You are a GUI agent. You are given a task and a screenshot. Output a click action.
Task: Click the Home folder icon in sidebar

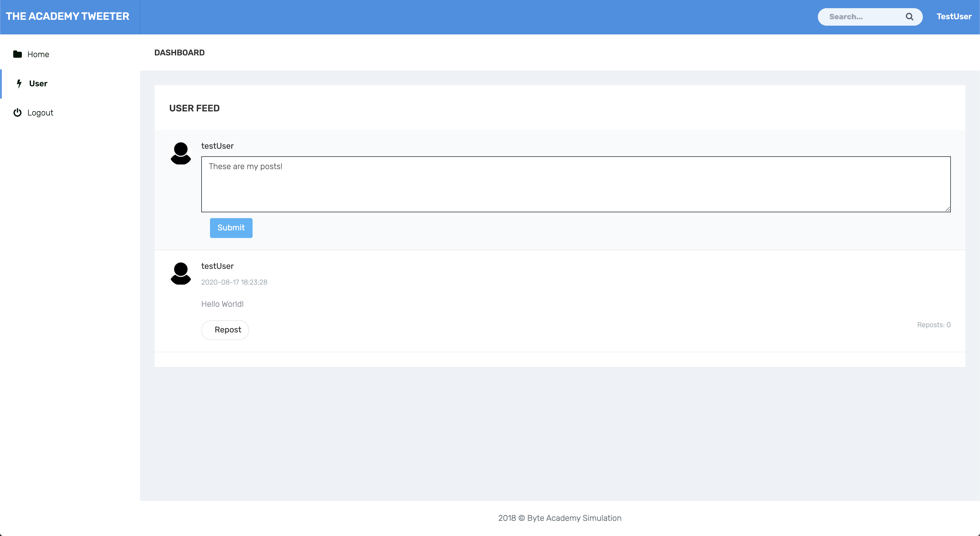tap(17, 54)
